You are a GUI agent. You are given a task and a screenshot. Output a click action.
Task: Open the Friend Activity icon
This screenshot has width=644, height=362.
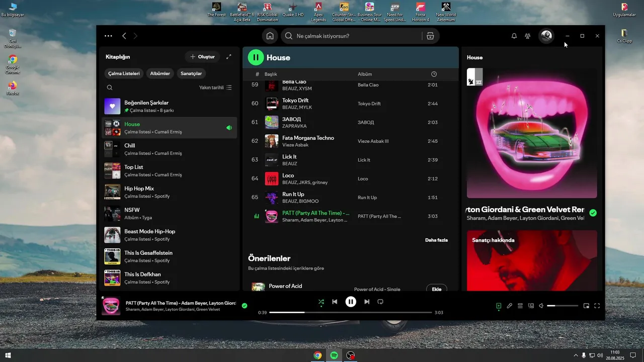[x=527, y=36]
